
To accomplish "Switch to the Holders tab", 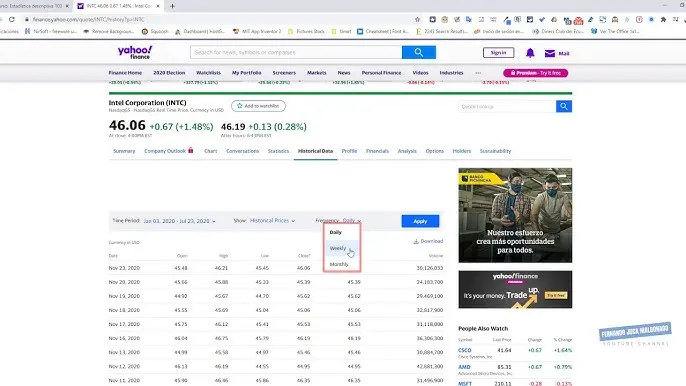I will (462, 151).
